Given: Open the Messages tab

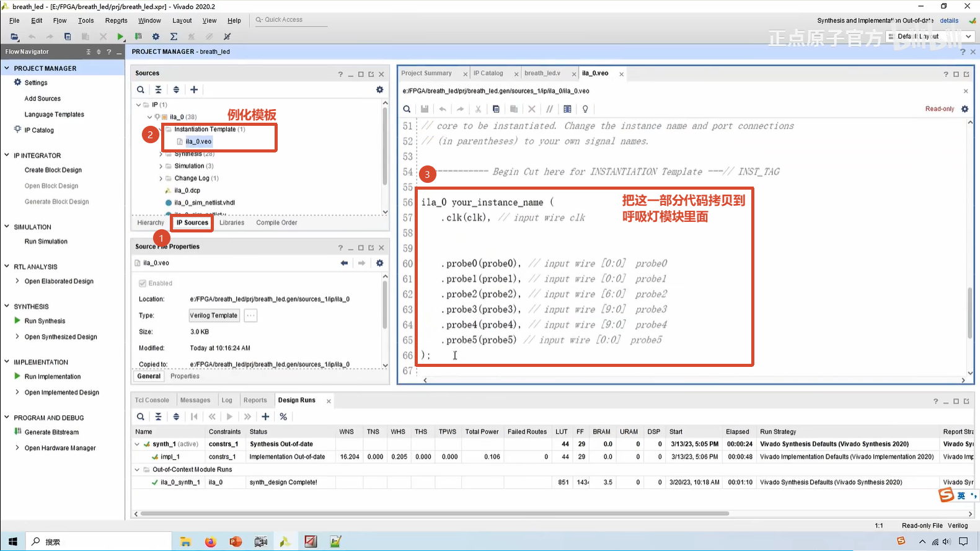Looking at the screenshot, I should [195, 400].
